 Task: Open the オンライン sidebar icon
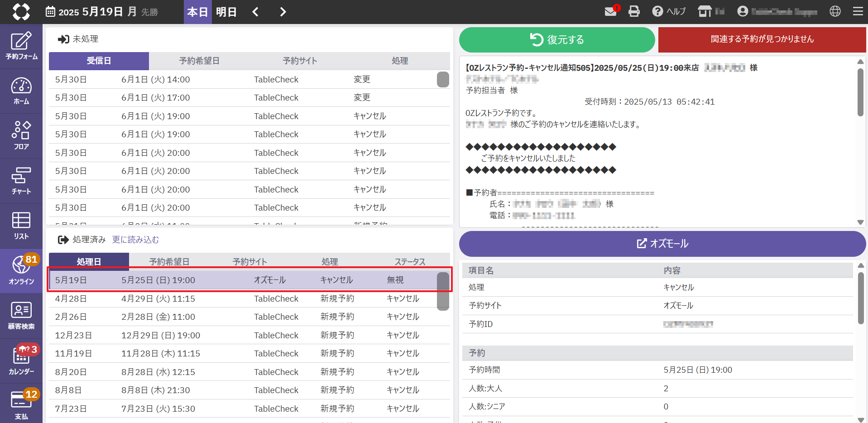click(x=21, y=270)
